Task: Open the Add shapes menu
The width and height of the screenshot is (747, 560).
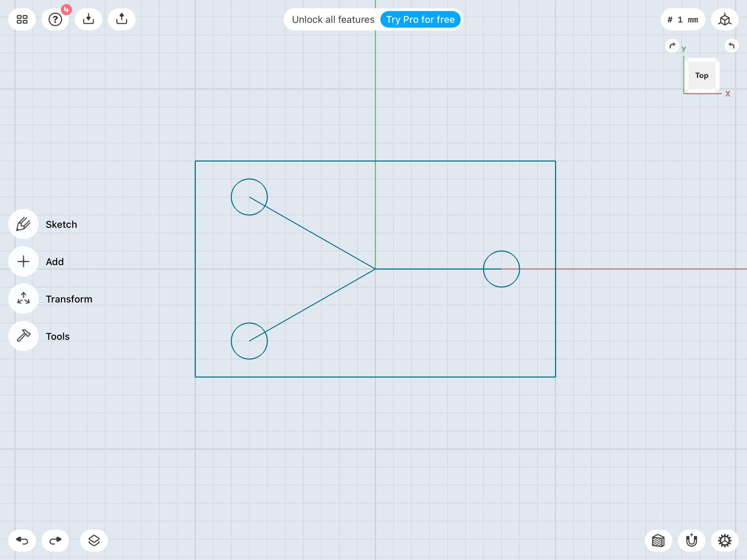Action: (24, 262)
